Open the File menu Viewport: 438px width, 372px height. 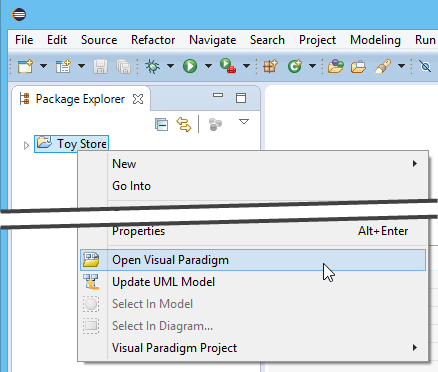24,40
